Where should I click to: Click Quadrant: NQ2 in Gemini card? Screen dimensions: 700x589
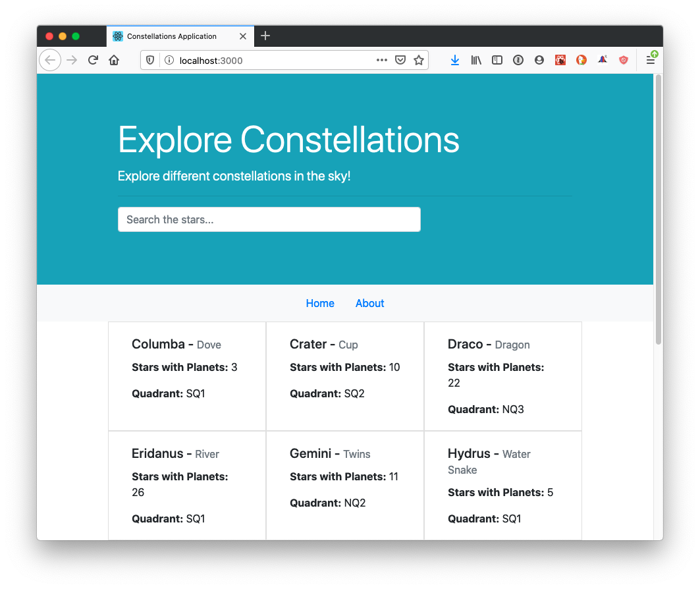328,503
